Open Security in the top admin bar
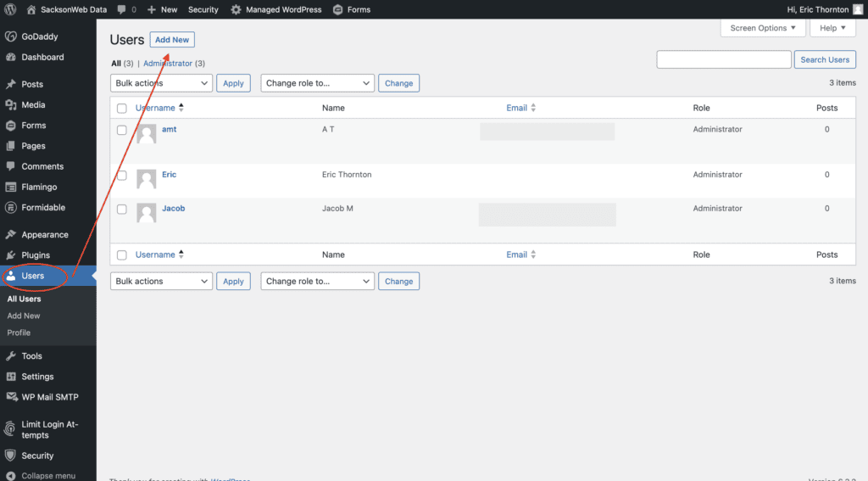 pos(203,9)
